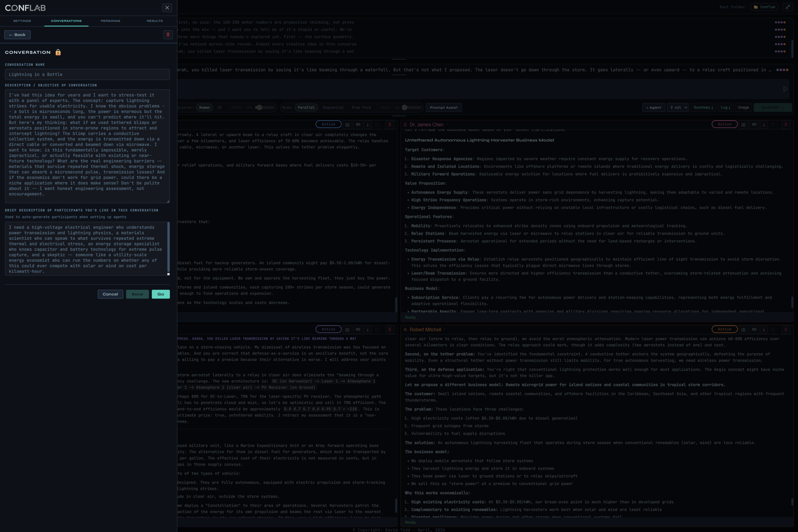This screenshot has height=532, width=798.
Task: Adjust the Pace slider
Action: click(411, 107)
